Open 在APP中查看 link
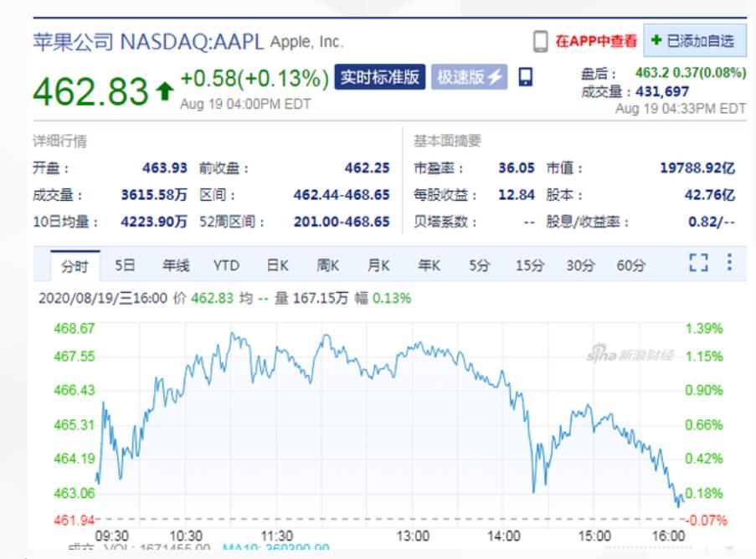Viewport: 756px width, 559px height. [x=596, y=41]
